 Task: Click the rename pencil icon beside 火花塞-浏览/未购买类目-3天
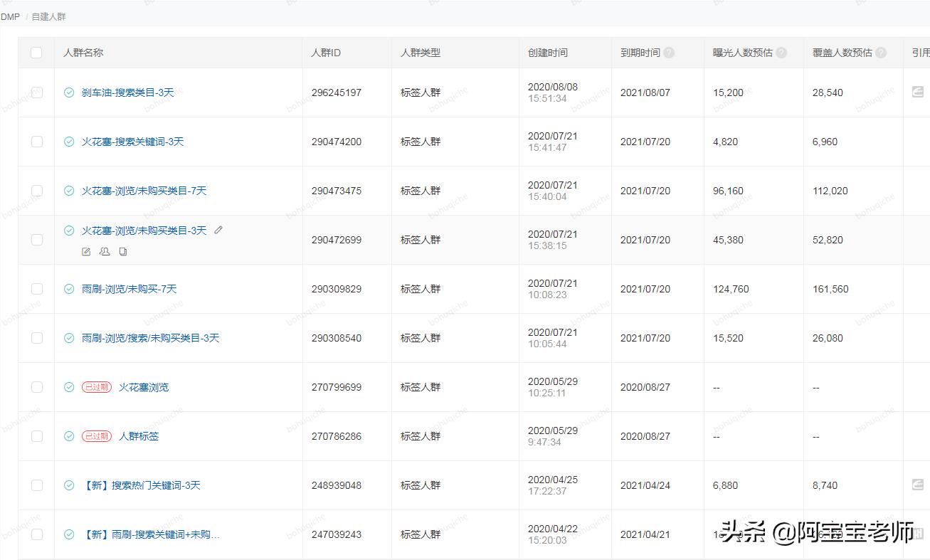(x=218, y=230)
